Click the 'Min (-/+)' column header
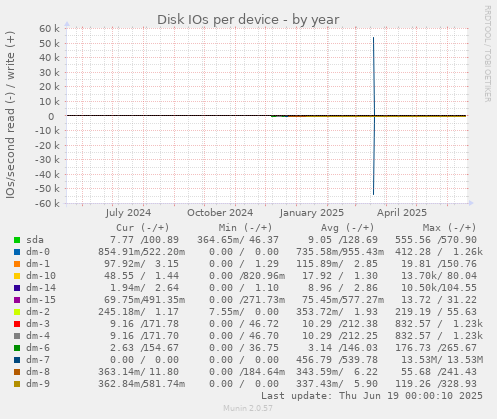 [245, 228]
